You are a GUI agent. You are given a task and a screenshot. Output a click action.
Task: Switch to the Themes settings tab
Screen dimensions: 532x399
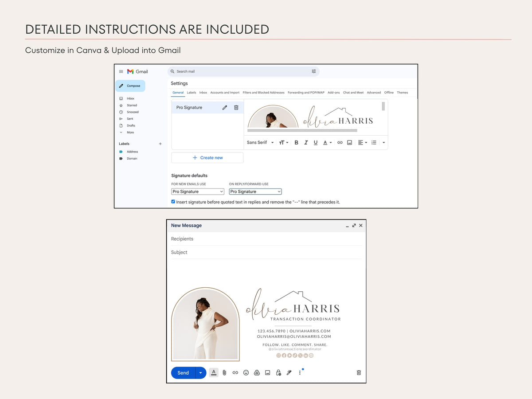403,93
